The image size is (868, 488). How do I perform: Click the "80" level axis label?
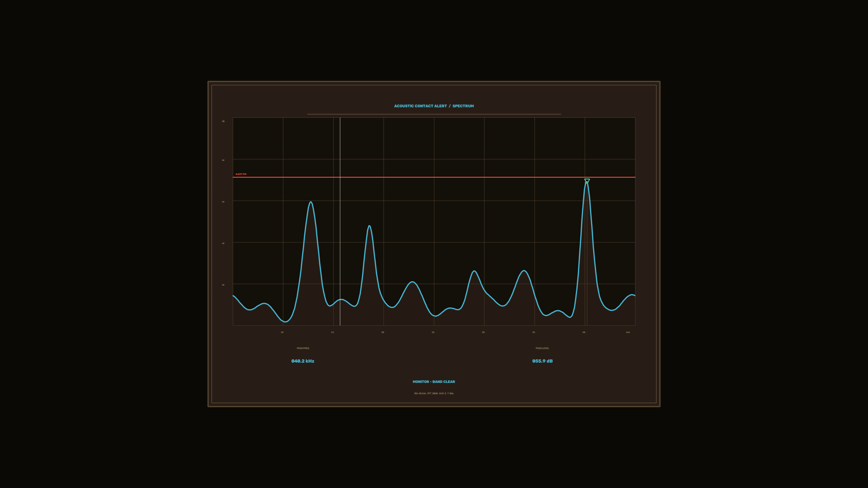click(223, 160)
